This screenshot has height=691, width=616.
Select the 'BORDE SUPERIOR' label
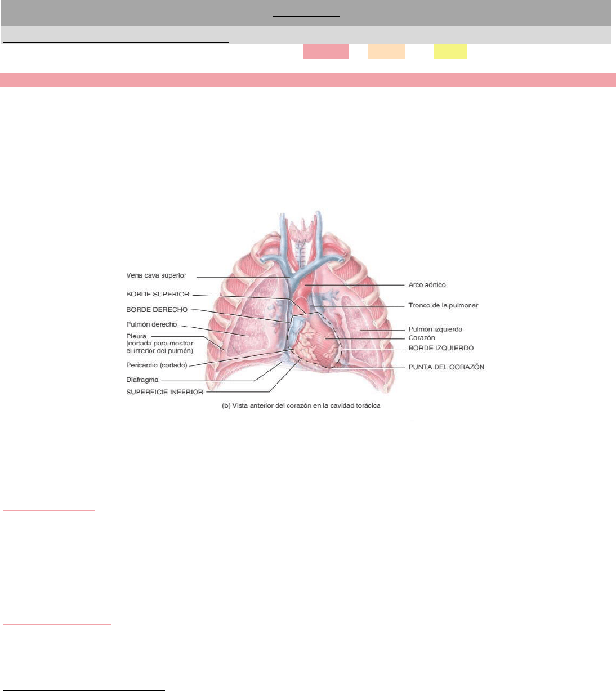pos(158,294)
